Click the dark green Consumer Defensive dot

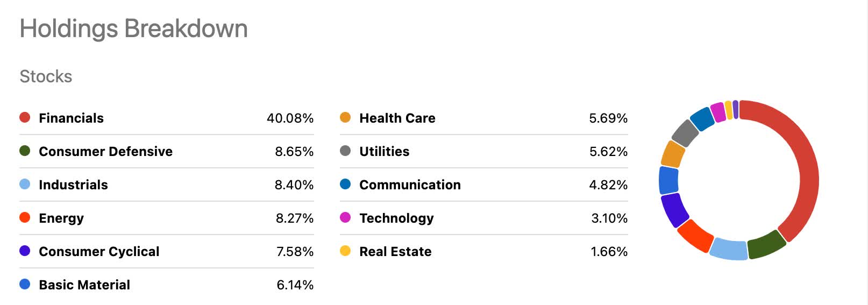tap(25, 151)
